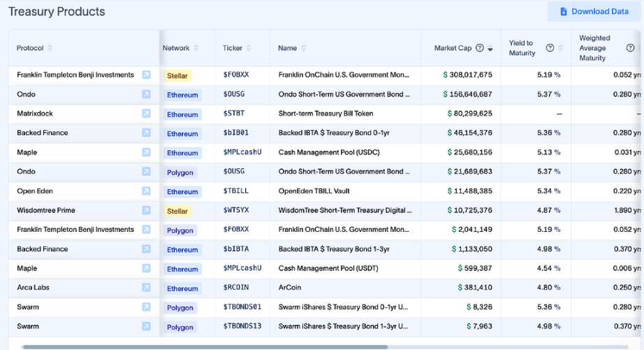Select market cap $381,410

475,288
